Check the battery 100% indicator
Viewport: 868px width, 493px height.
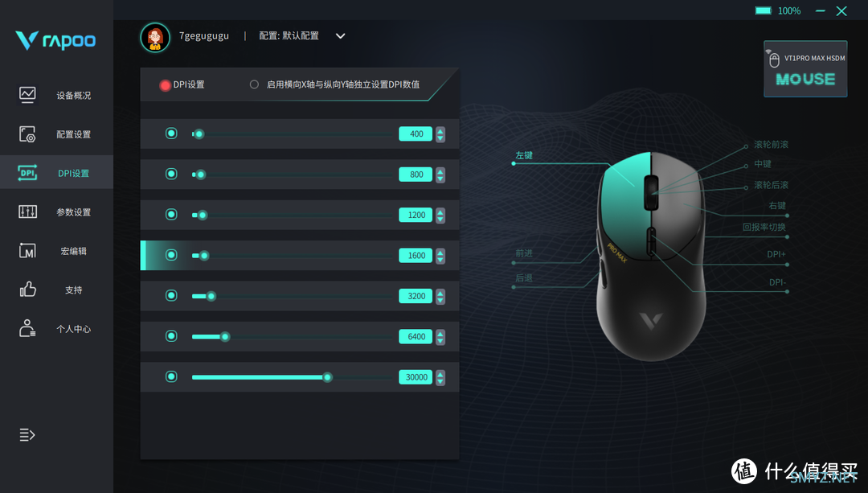[778, 10]
